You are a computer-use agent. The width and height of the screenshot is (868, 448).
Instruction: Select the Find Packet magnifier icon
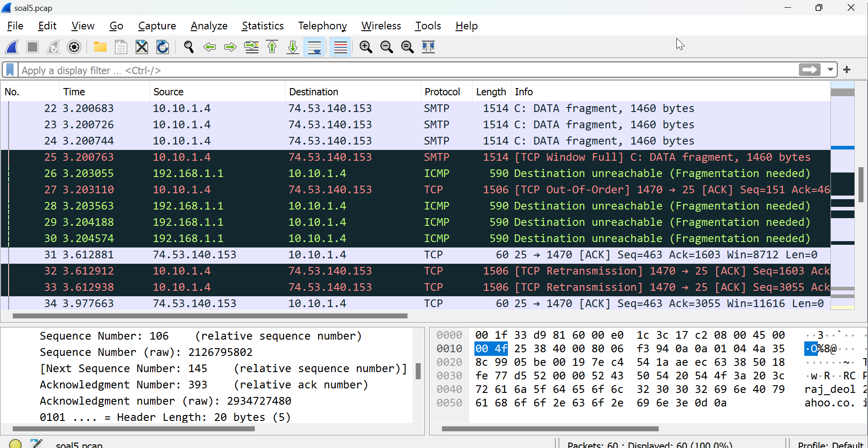(189, 47)
